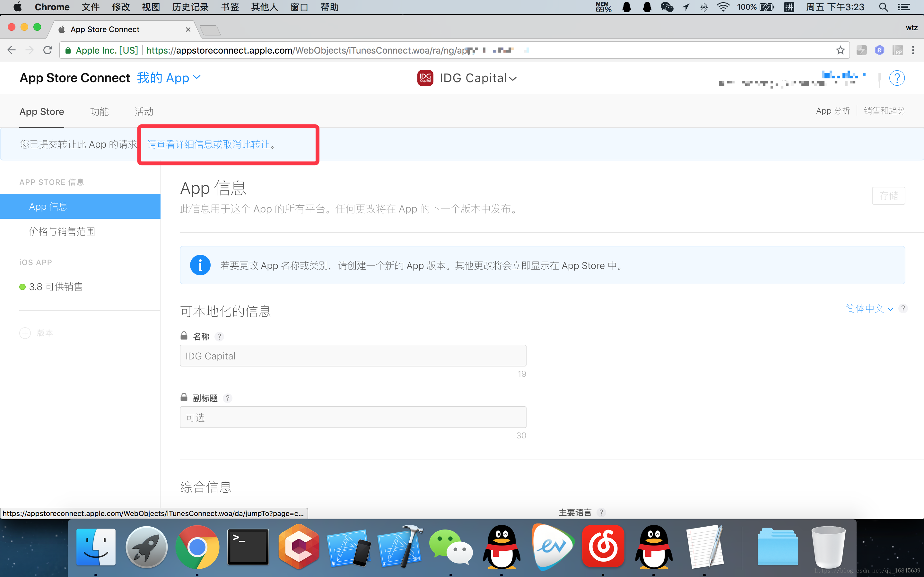Click 请查看详细信息或取消此转让 link
This screenshot has height=577, width=924.
[209, 144]
